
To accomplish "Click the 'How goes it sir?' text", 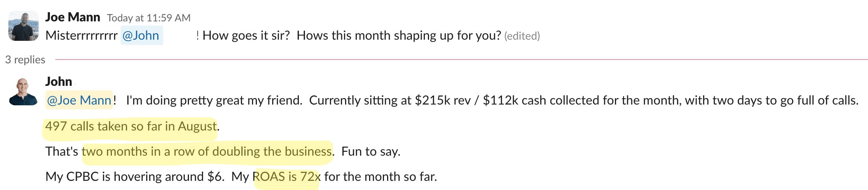I will 246,35.
